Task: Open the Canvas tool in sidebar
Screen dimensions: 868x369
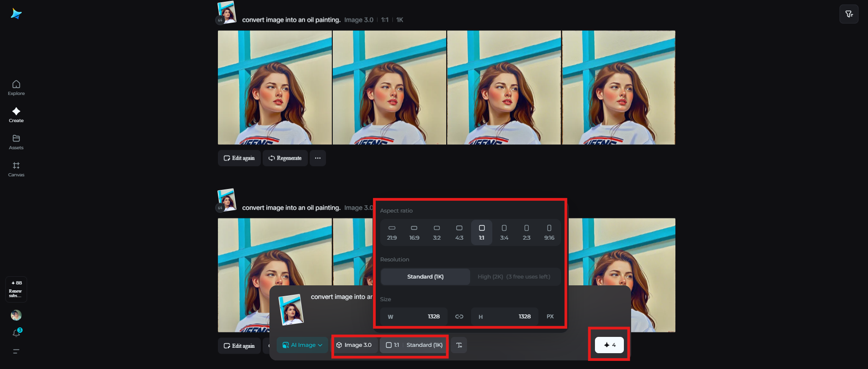Action: [x=16, y=169]
